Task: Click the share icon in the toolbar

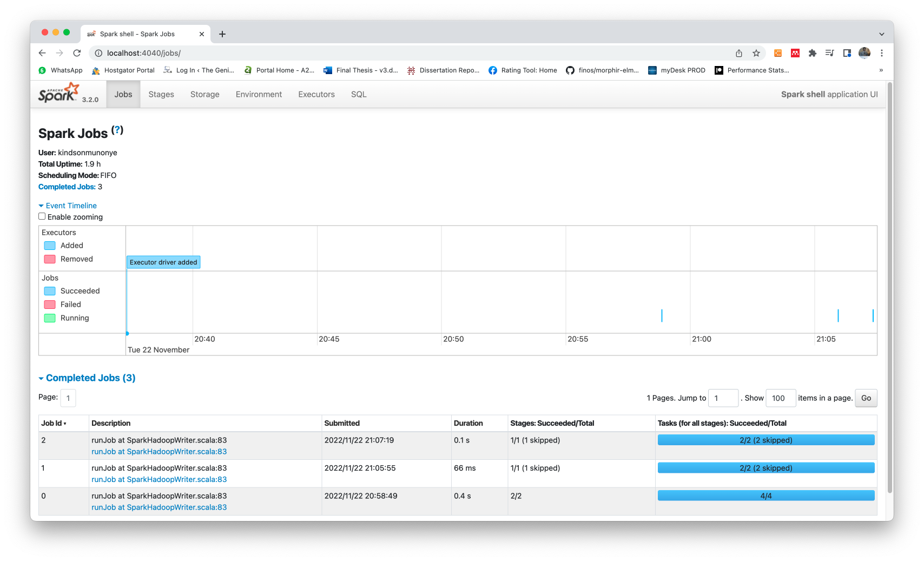Action: click(x=739, y=53)
